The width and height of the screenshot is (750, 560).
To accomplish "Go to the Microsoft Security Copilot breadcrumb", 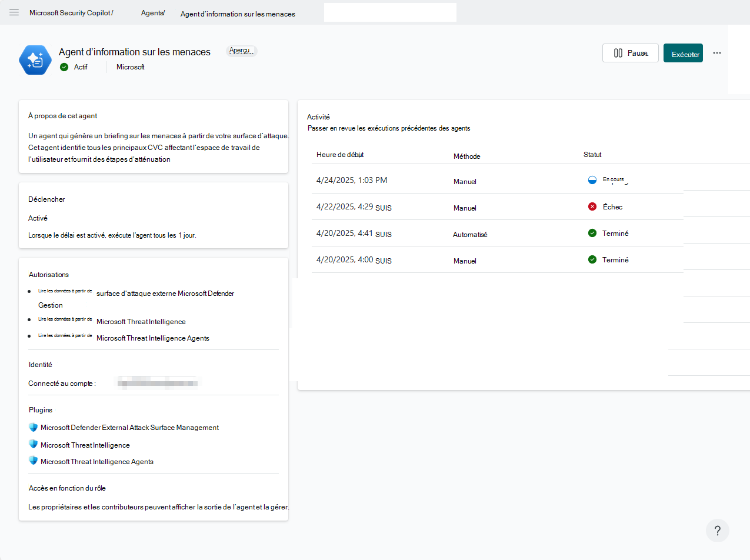I will (71, 13).
